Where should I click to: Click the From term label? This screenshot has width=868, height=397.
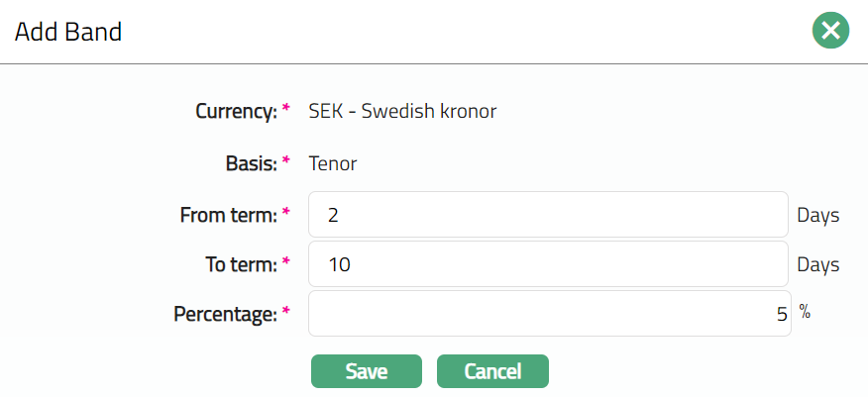(x=229, y=215)
